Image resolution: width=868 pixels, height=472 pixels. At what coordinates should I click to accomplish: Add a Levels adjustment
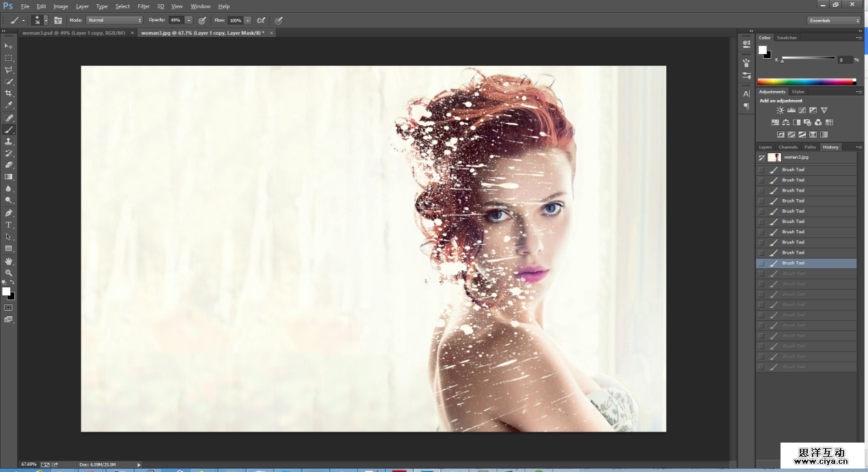[x=791, y=110]
